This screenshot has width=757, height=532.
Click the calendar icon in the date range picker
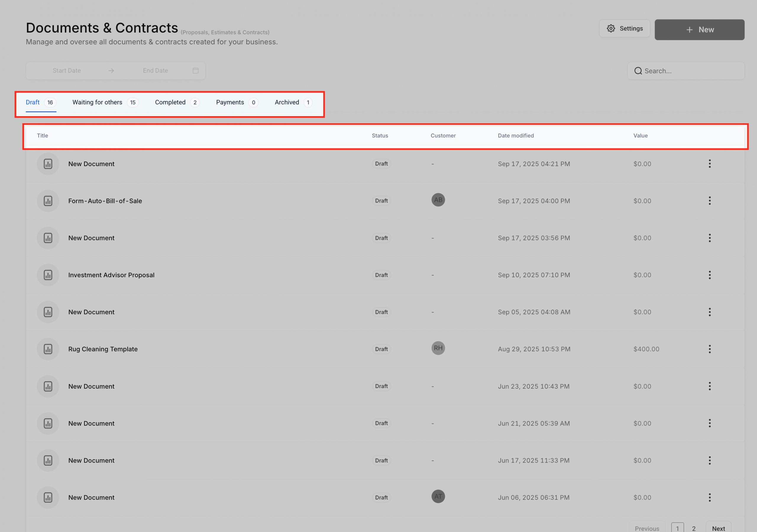[195, 71]
